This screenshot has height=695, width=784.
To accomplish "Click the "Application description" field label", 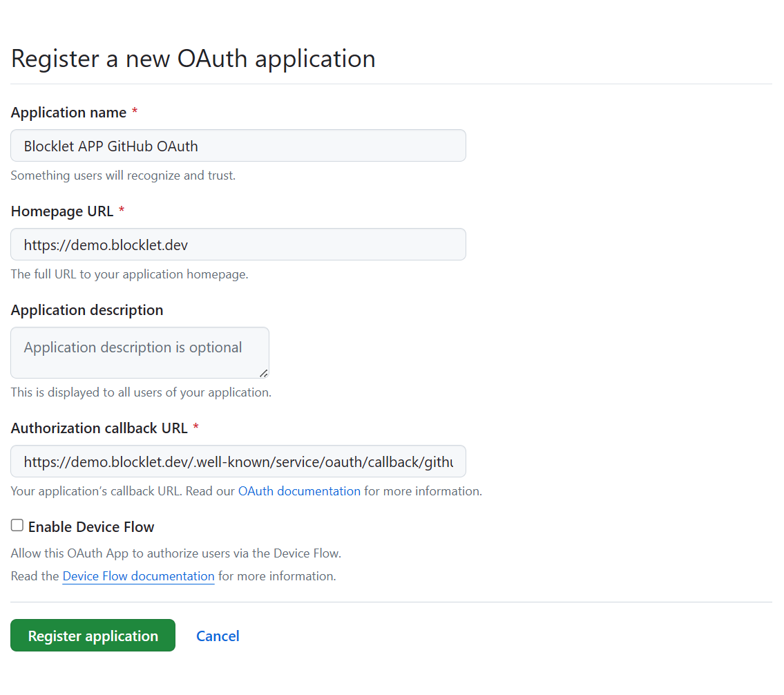I will click(x=87, y=310).
